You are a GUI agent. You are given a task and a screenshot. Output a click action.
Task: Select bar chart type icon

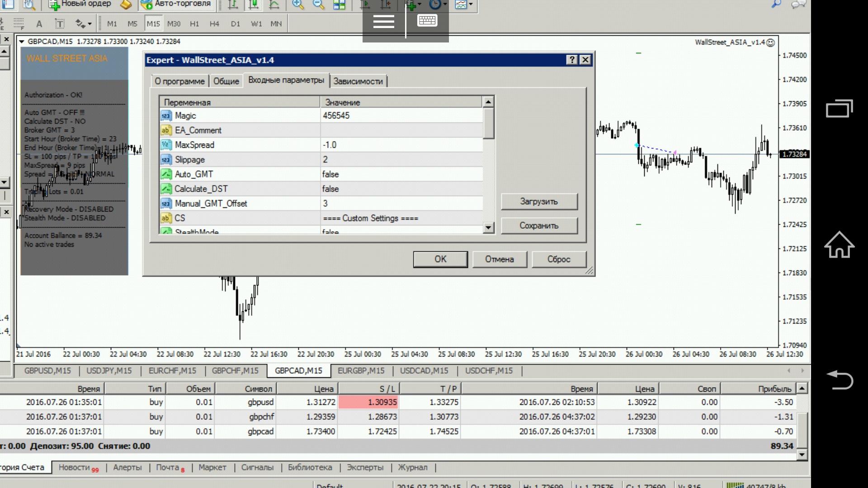233,5
